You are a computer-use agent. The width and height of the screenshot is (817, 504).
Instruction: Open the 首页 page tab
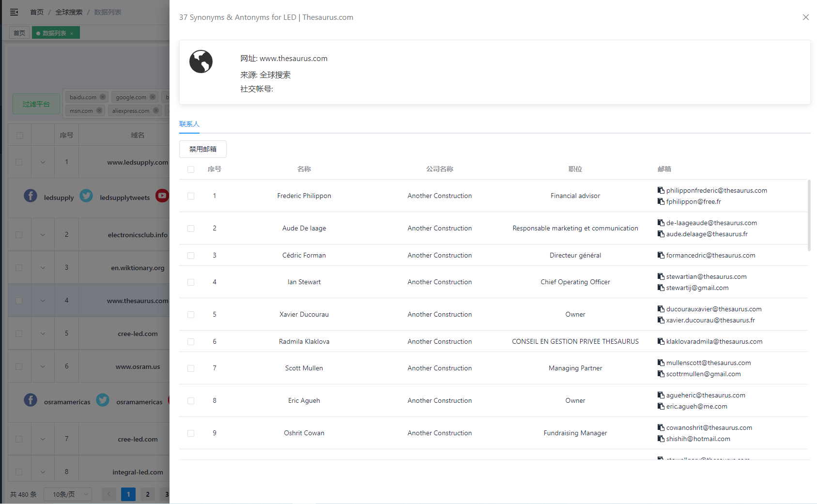pyautogui.click(x=19, y=33)
